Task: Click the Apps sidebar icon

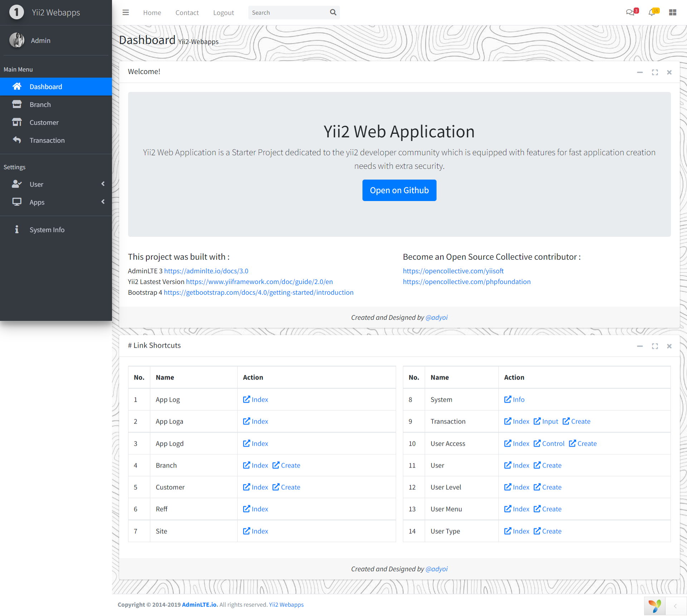Action: click(x=15, y=202)
